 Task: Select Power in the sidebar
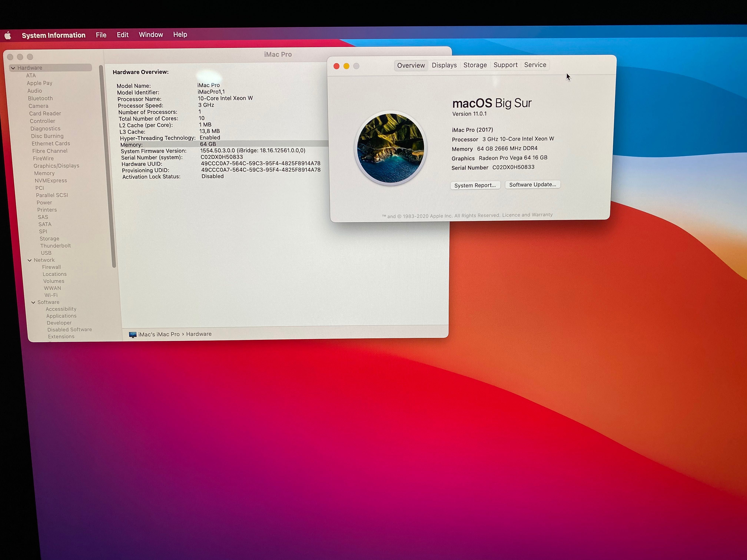tap(44, 203)
